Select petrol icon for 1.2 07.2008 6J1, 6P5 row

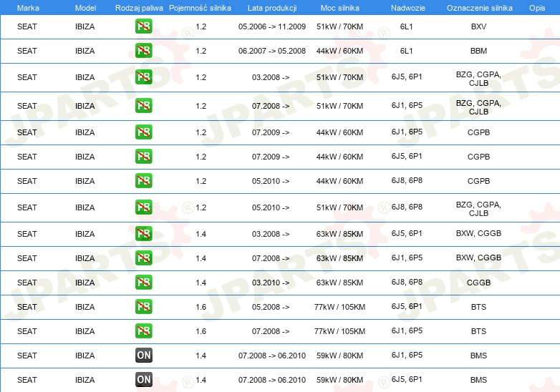(x=143, y=106)
